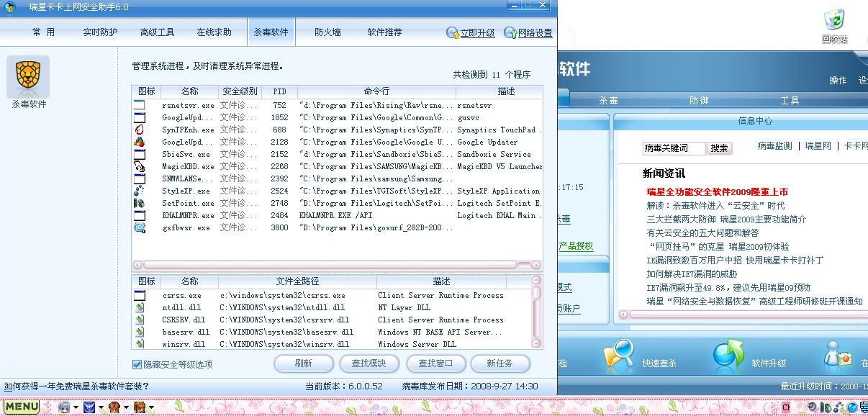Click the 查找模块 button
Screen dimensions: 868x416
pos(369,363)
